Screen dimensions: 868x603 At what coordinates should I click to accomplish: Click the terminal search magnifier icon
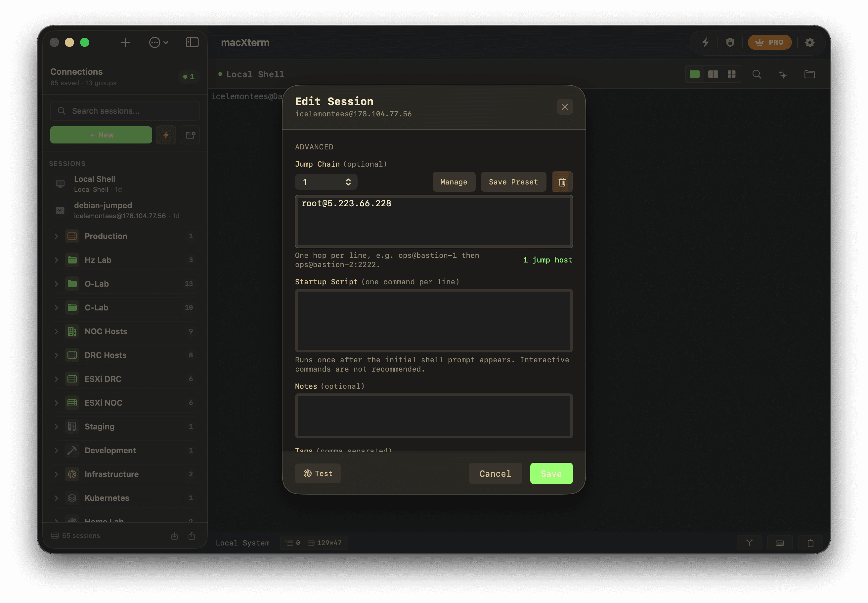tap(757, 74)
